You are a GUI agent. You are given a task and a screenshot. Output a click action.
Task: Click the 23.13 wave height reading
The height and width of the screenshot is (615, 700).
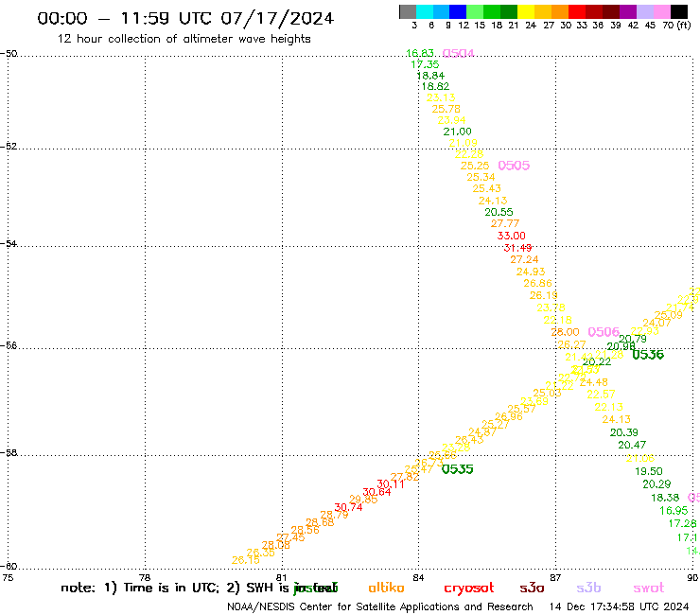click(441, 97)
